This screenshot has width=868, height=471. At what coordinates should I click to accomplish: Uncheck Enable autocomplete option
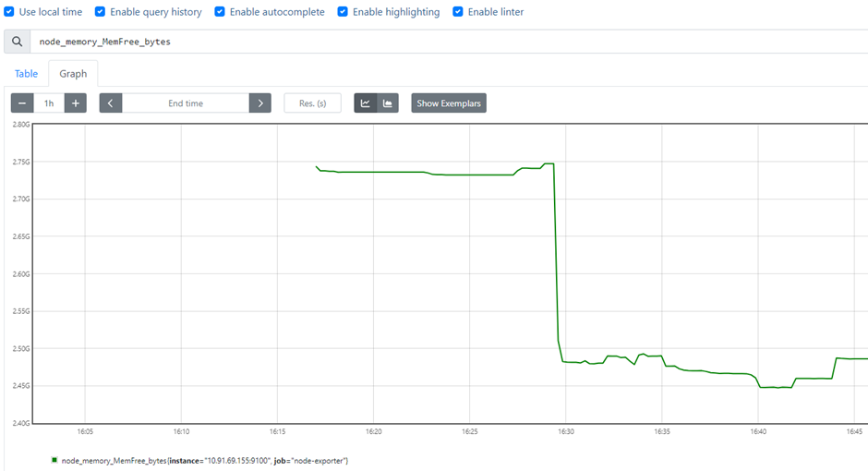click(220, 12)
